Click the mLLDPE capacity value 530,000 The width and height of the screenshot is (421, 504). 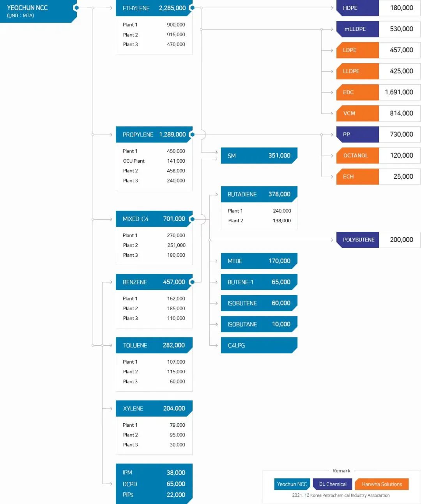[x=401, y=29]
